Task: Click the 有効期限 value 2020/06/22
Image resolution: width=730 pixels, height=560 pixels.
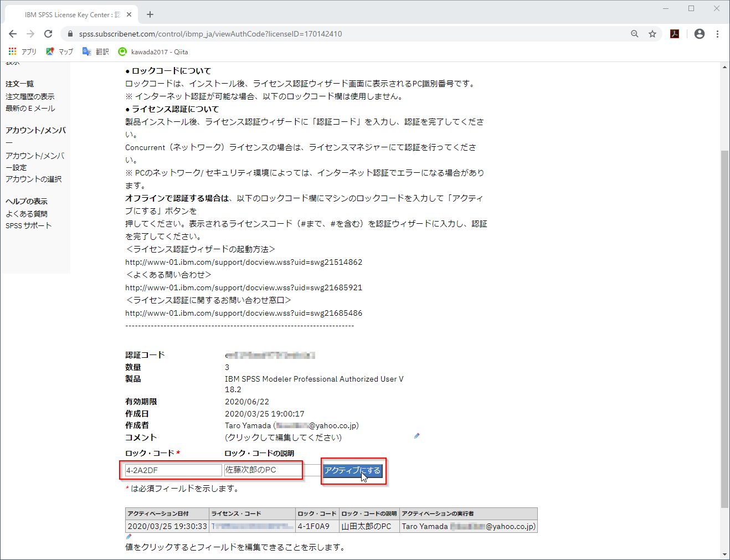Action: click(x=247, y=402)
